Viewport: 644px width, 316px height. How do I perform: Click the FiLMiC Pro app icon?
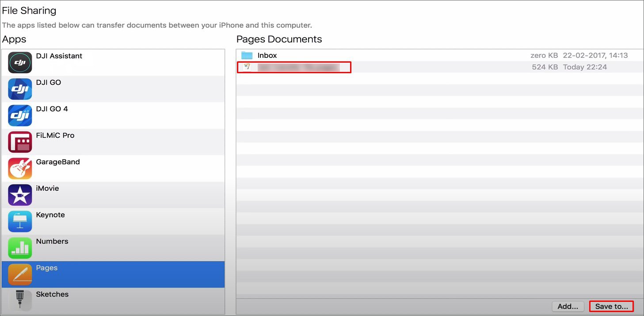pos(19,142)
